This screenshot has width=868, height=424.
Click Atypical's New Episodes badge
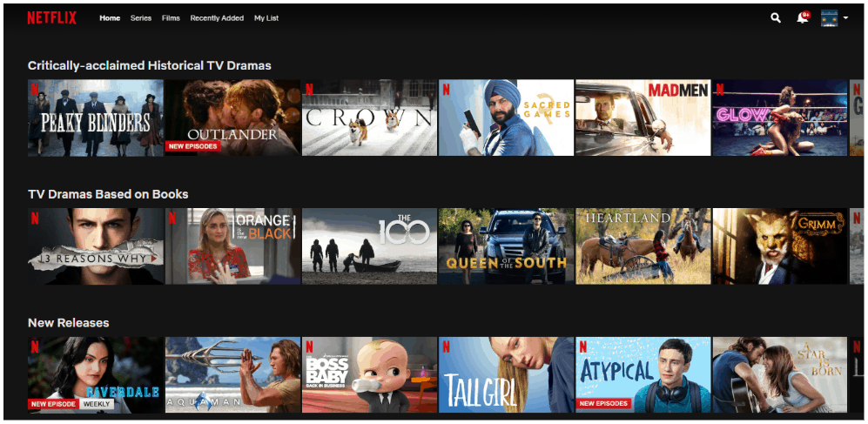point(604,403)
